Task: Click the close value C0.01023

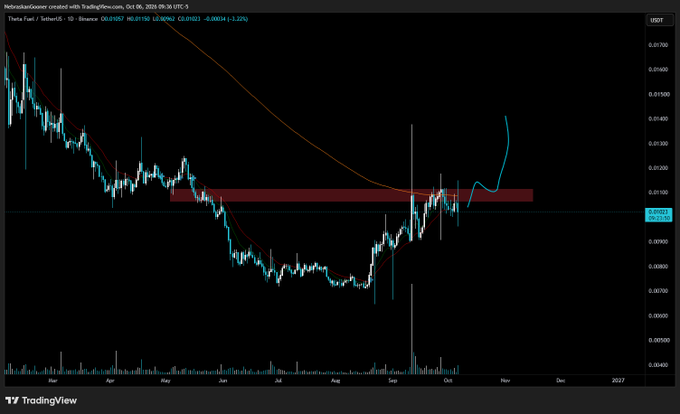Action: pyautogui.click(x=190, y=19)
